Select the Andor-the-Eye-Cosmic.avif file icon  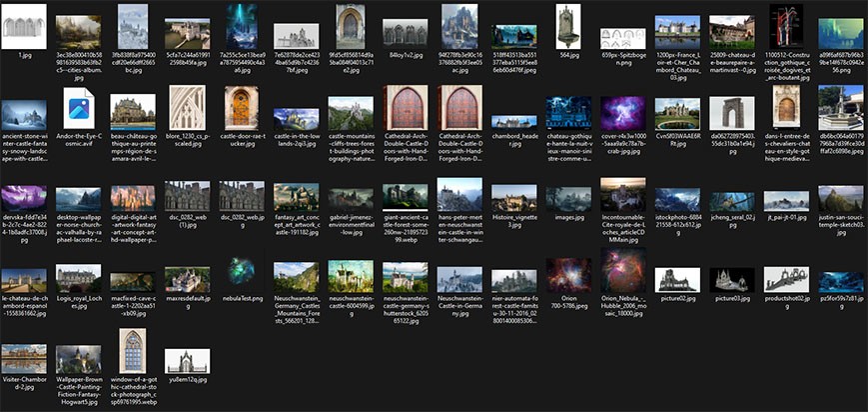pyautogui.click(x=78, y=108)
